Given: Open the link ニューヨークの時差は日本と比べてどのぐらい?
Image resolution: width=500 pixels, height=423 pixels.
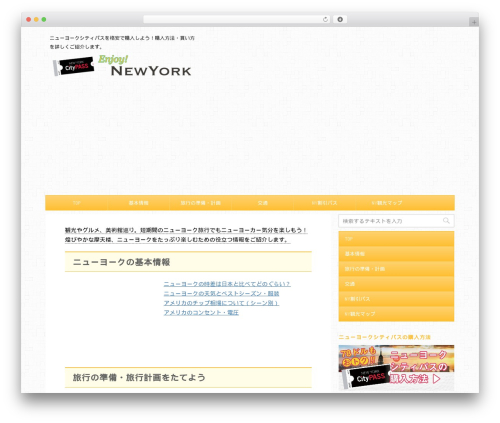Looking at the screenshot, I should pos(227,284).
